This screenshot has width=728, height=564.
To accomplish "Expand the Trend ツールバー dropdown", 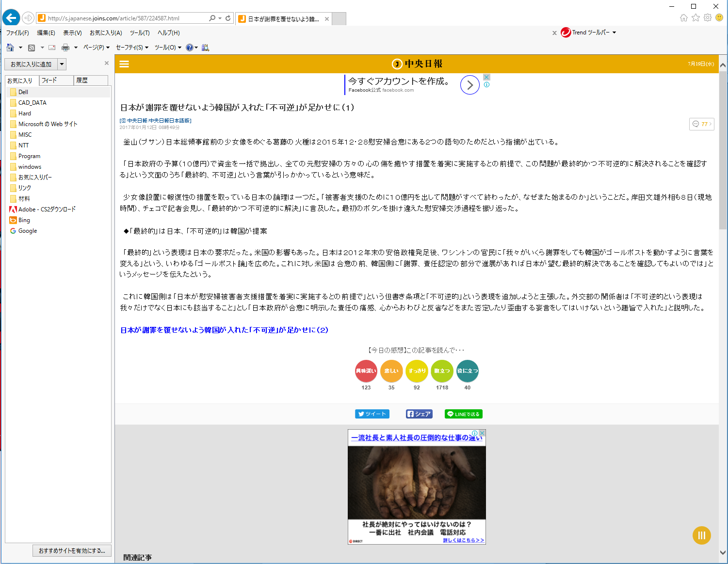I will [x=614, y=32].
